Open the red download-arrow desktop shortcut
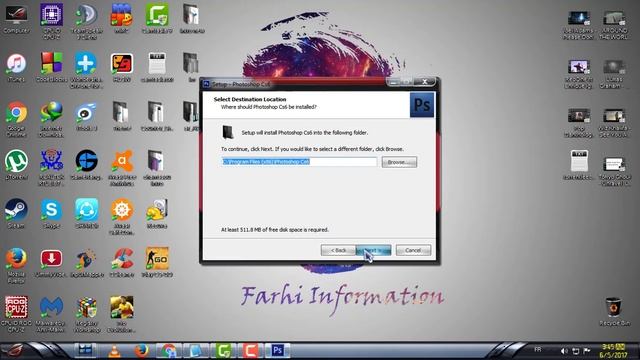This screenshot has height=360, width=640. tap(51, 262)
